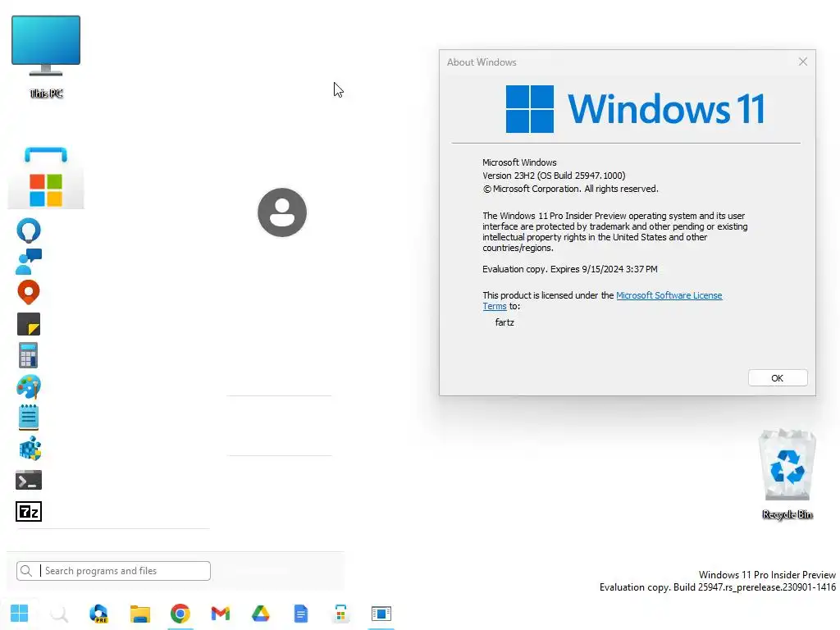Click the user account avatar
Image resolution: width=840 pixels, height=630 pixels.
tap(282, 212)
